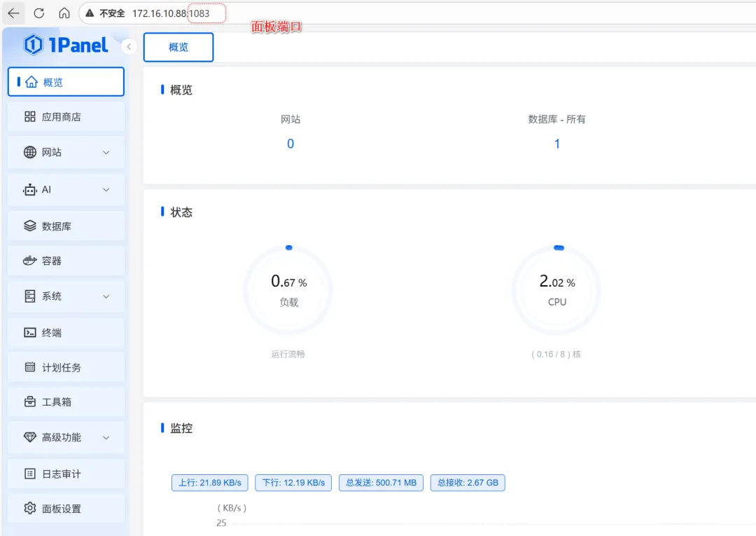Expand the 网站 sidebar menu
The image size is (756, 536).
(66, 152)
